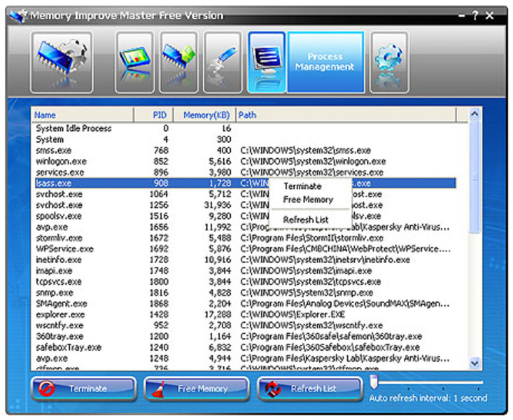This screenshot has width=513, height=420.
Task: Select the stormliv.exe row
Action: 246,238
